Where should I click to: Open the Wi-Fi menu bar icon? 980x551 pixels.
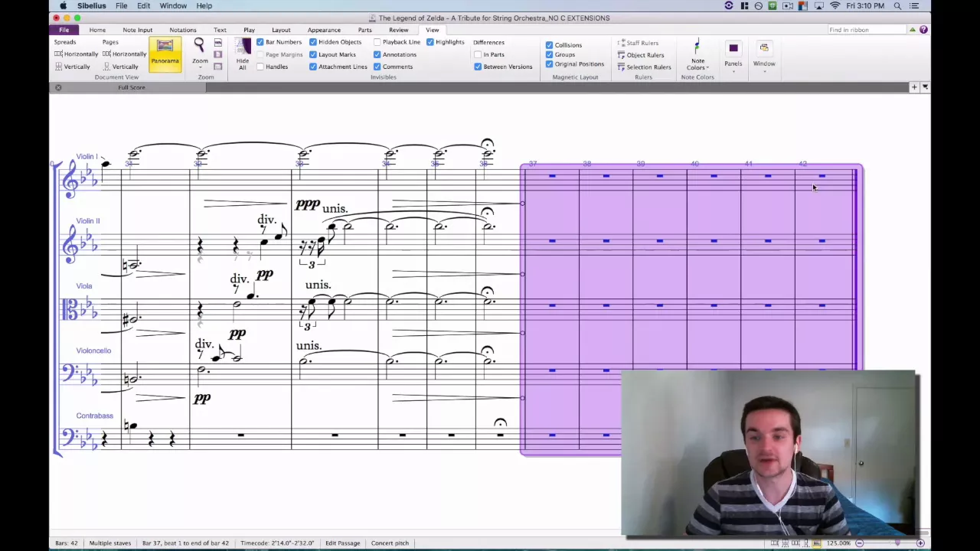tap(835, 6)
